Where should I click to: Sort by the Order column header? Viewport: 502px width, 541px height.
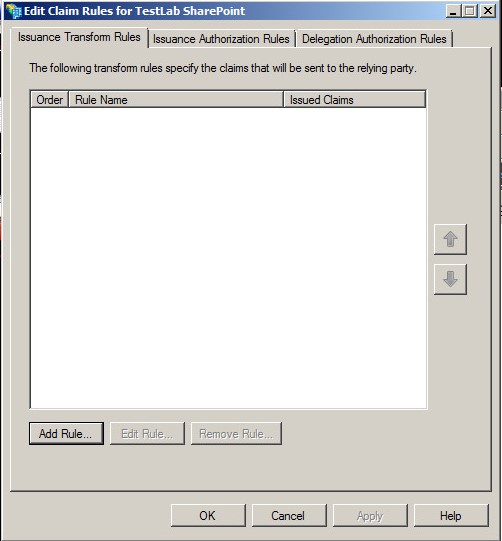click(50, 100)
